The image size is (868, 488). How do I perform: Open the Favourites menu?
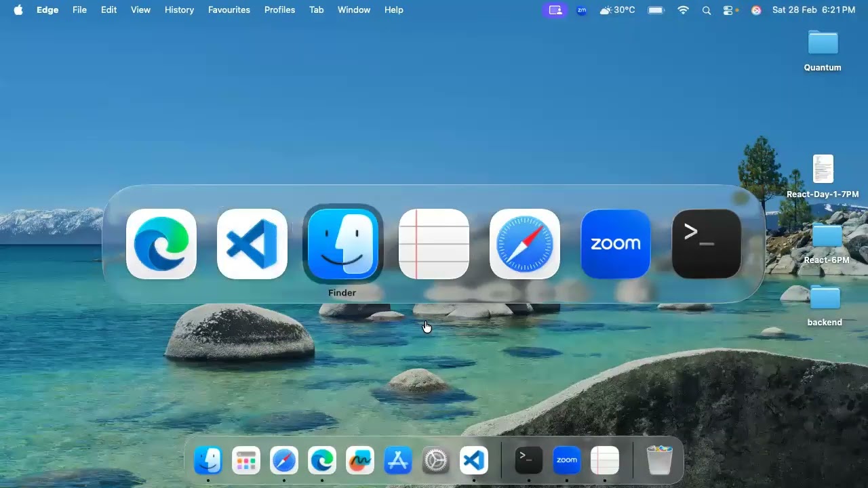(x=229, y=10)
